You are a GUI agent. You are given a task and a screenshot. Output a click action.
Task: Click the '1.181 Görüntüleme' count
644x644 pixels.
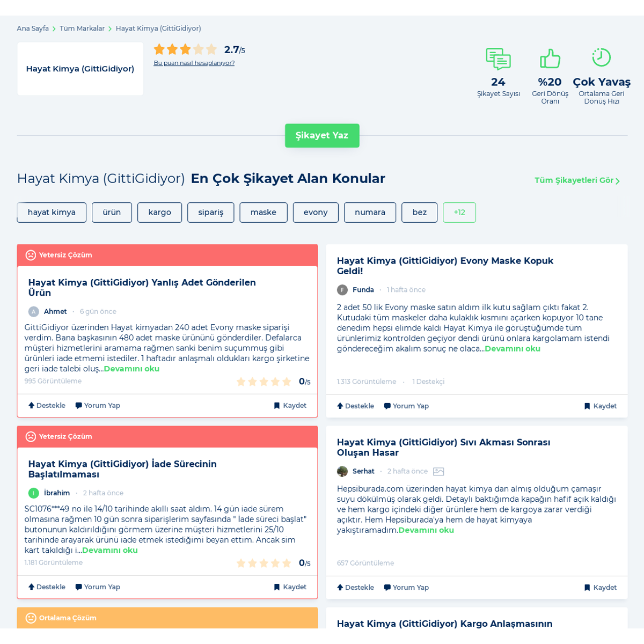click(54, 562)
